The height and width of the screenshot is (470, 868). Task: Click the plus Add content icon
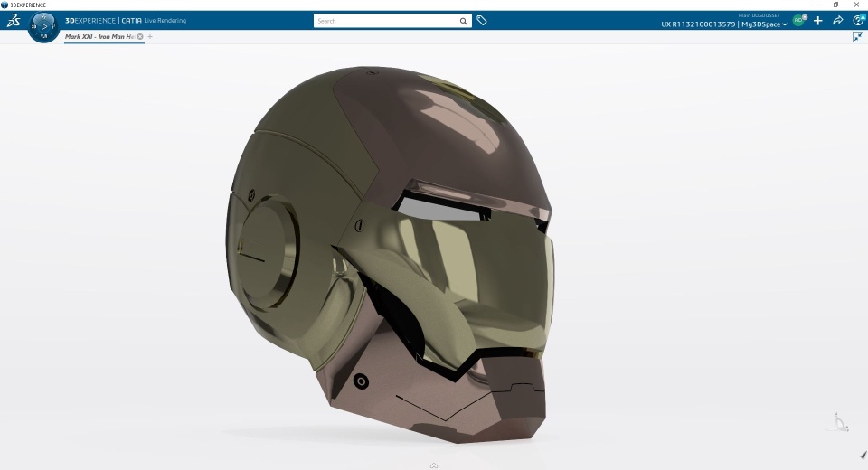pos(818,21)
